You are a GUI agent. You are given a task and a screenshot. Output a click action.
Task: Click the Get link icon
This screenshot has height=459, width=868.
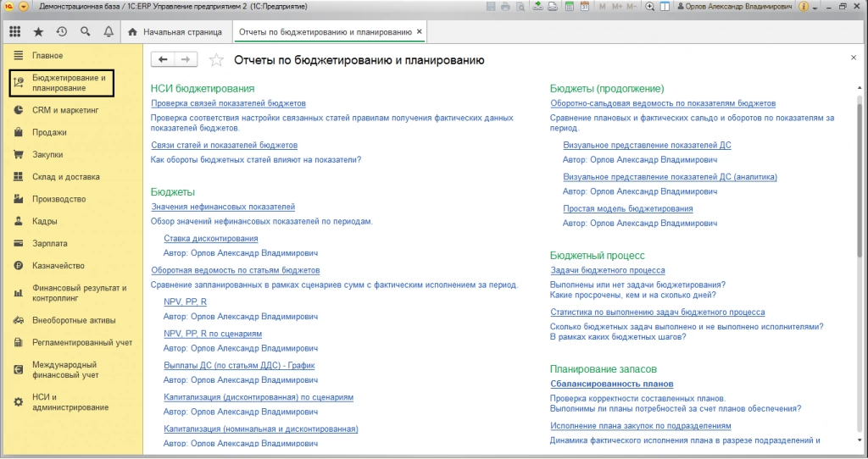pos(537,7)
